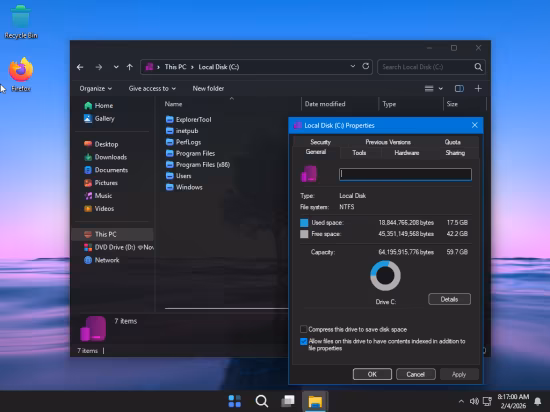550x412 pixels.
Task: Open the Recycle Bin desktop icon
Action: tap(21, 22)
